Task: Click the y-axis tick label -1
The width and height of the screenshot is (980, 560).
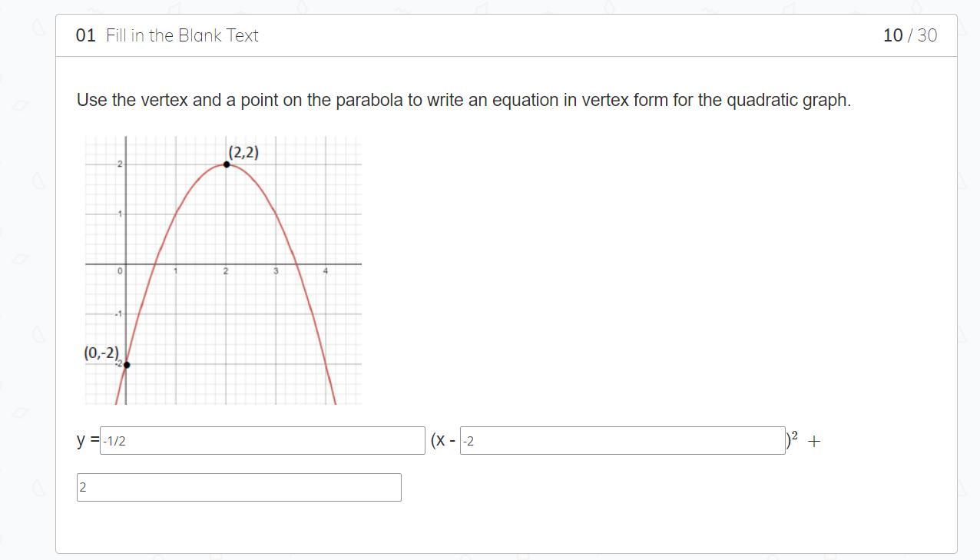Action: click(x=119, y=313)
